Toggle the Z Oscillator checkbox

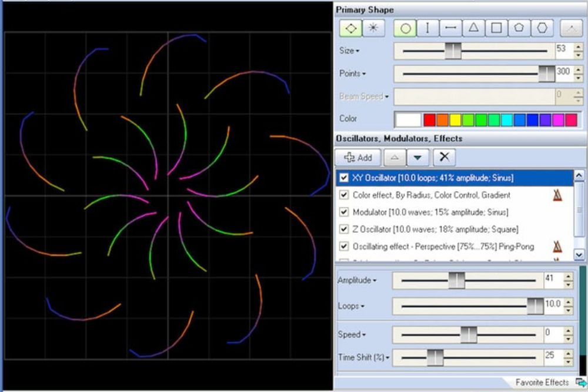343,229
